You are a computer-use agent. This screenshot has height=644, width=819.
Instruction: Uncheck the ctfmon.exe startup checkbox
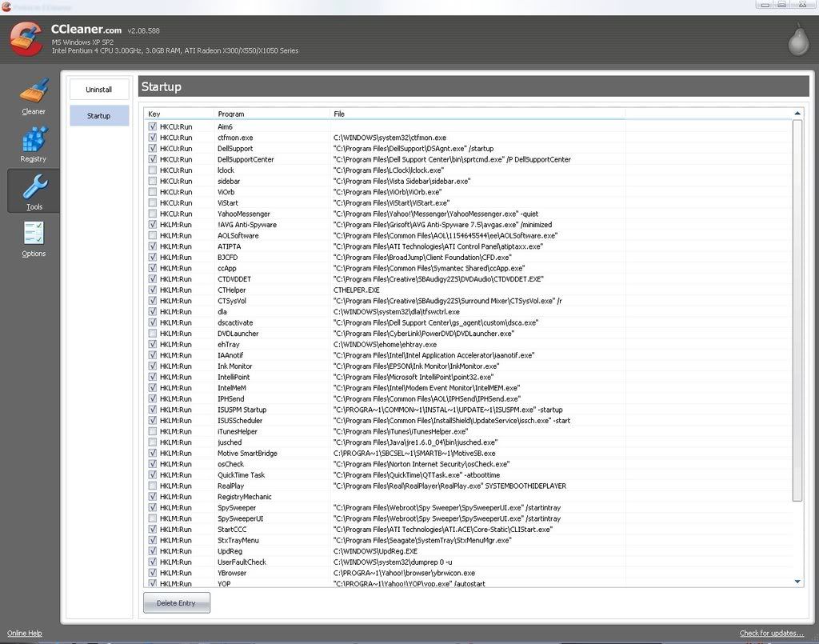click(x=153, y=138)
